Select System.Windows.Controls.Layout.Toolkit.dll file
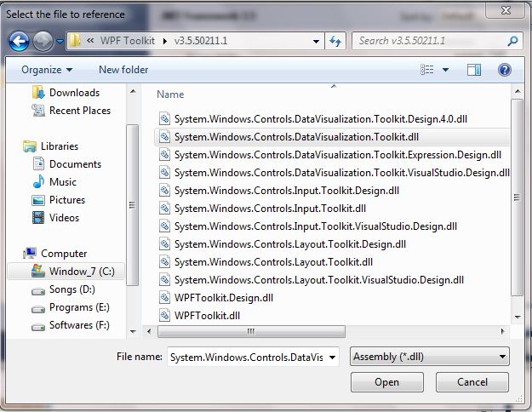 [266, 262]
